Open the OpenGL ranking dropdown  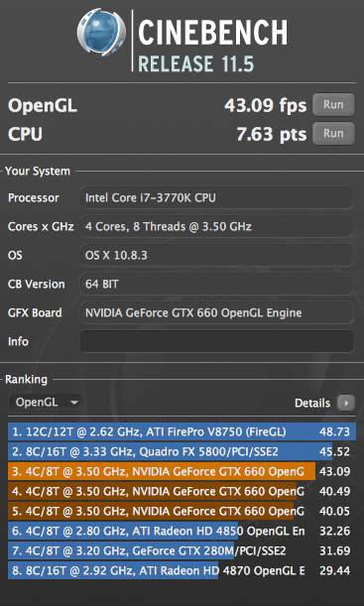[46, 403]
